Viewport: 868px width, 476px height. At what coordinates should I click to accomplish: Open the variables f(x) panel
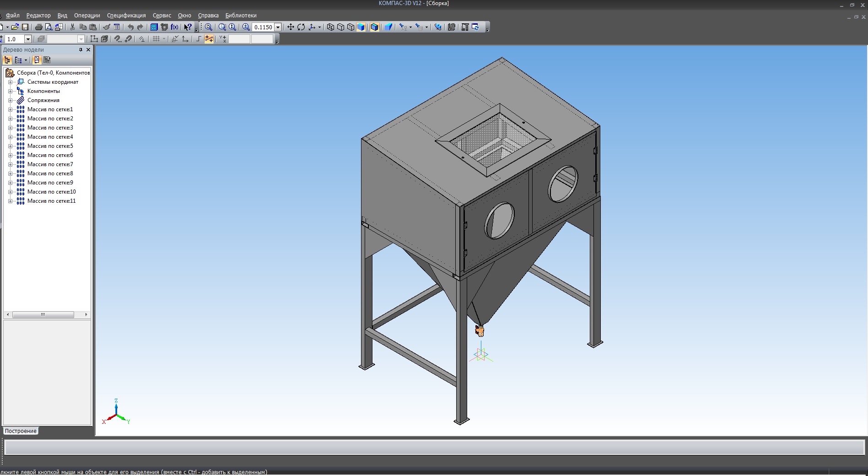(174, 27)
